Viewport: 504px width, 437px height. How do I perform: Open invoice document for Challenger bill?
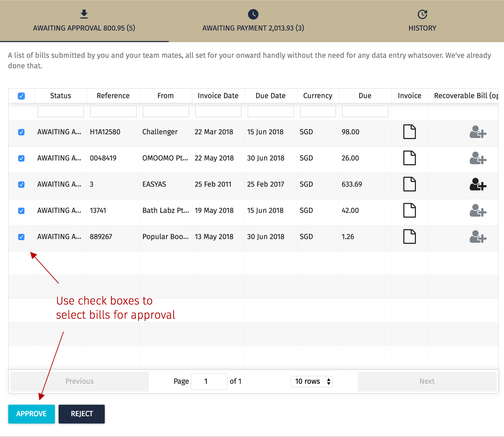[x=409, y=132]
